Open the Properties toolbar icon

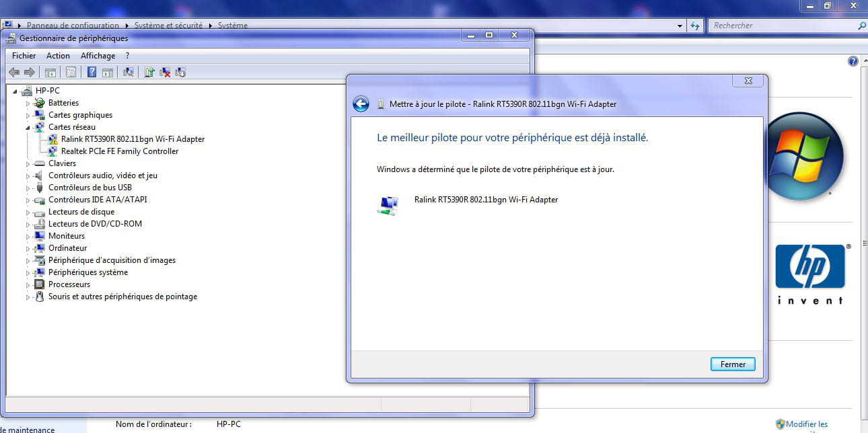[x=71, y=72]
